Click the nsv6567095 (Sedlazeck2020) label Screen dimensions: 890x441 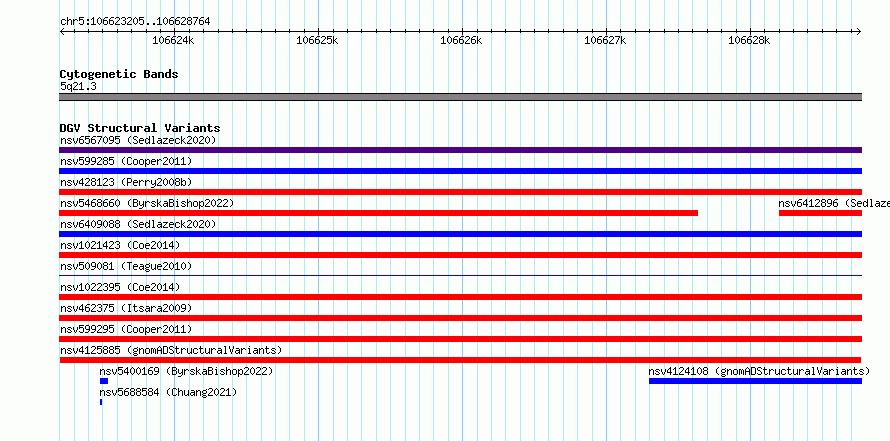(138, 140)
